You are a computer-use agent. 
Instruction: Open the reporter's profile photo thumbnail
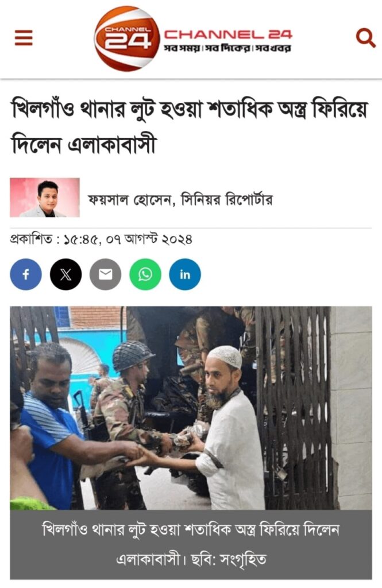[x=45, y=198]
